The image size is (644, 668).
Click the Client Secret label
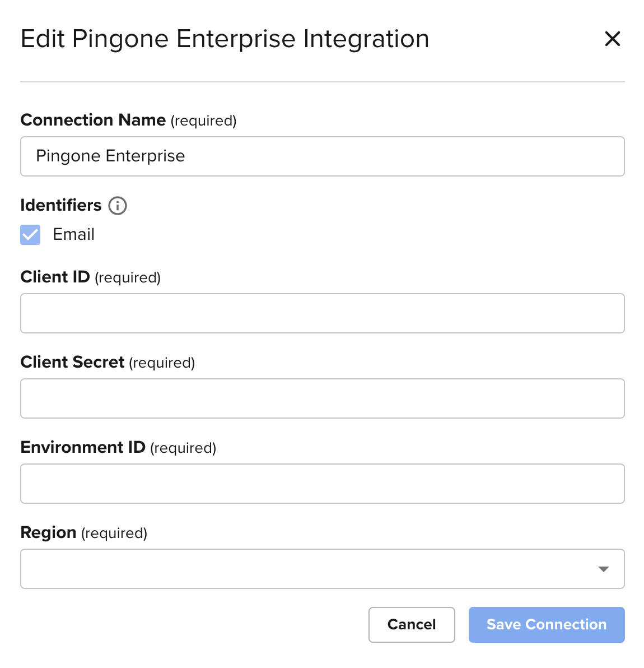72,362
